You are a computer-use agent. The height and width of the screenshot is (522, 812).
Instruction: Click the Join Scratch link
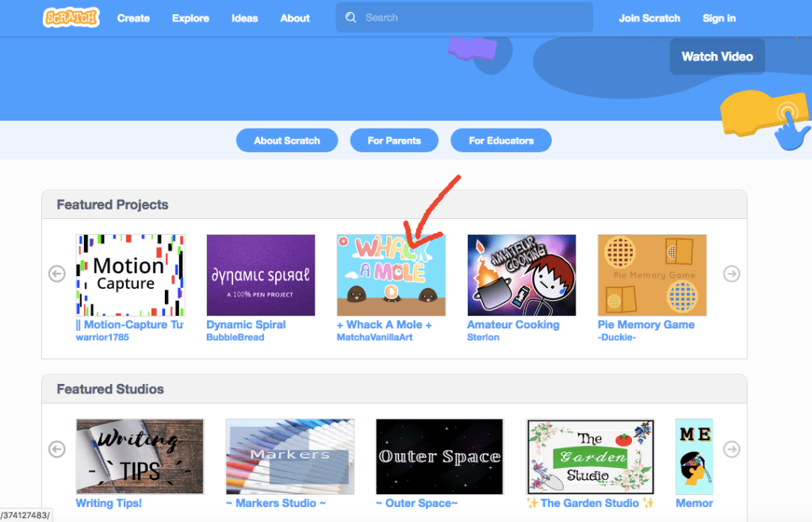pyautogui.click(x=649, y=18)
